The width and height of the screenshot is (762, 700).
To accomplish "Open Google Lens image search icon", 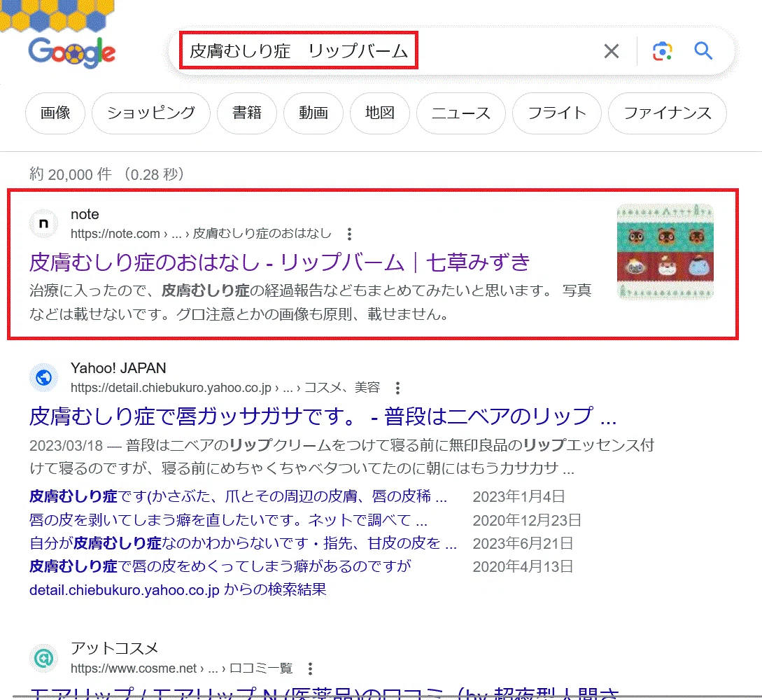I will pyautogui.click(x=662, y=50).
